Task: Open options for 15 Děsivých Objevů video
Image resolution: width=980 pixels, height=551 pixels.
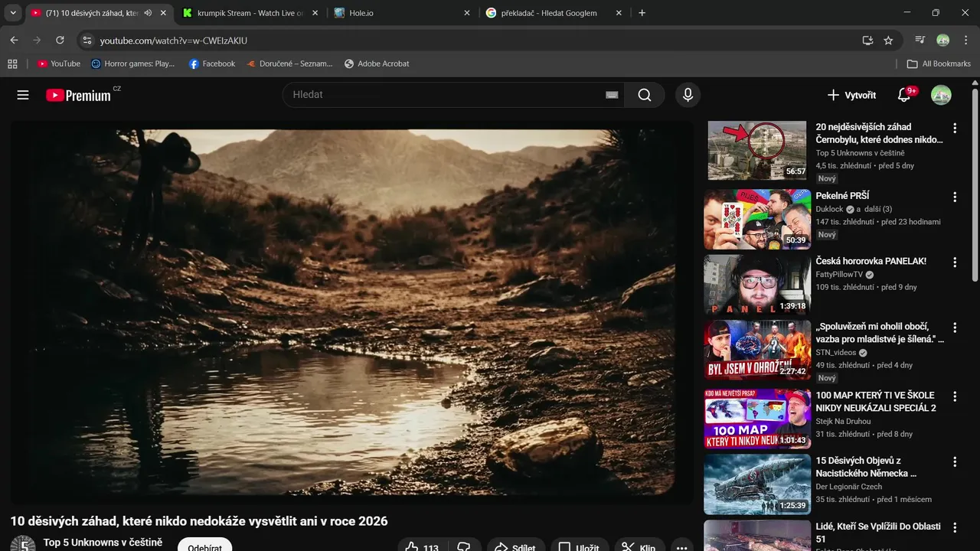Action: [954, 462]
